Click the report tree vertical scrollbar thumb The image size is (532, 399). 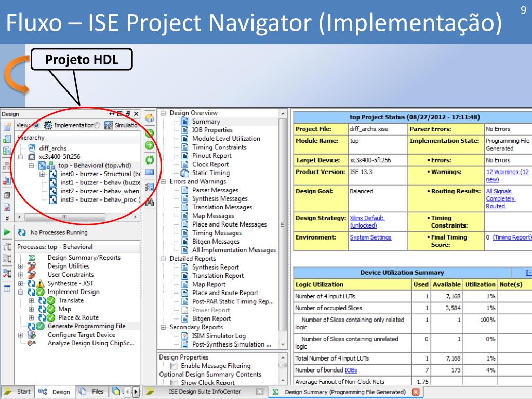pyautogui.click(x=282, y=224)
